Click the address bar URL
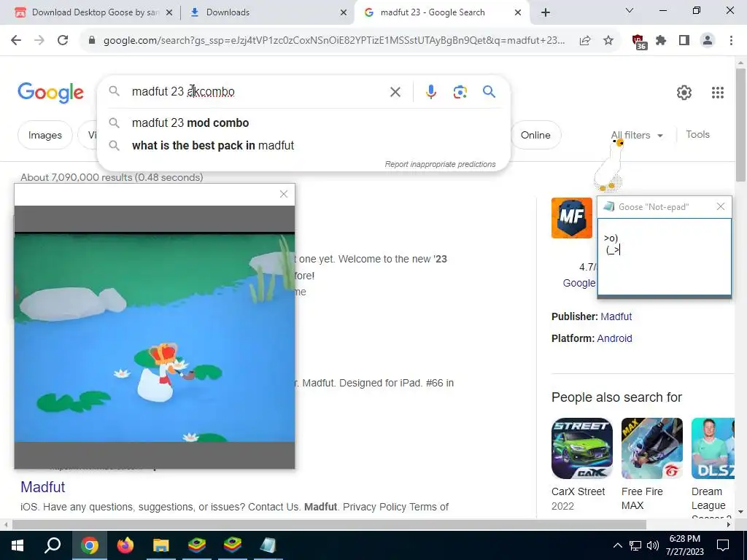 pos(333,41)
